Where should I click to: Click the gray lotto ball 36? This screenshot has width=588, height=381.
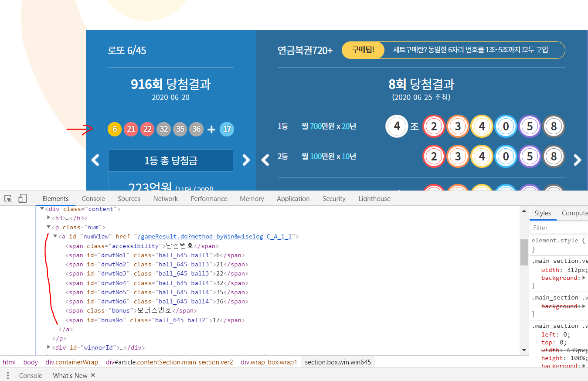coord(197,129)
